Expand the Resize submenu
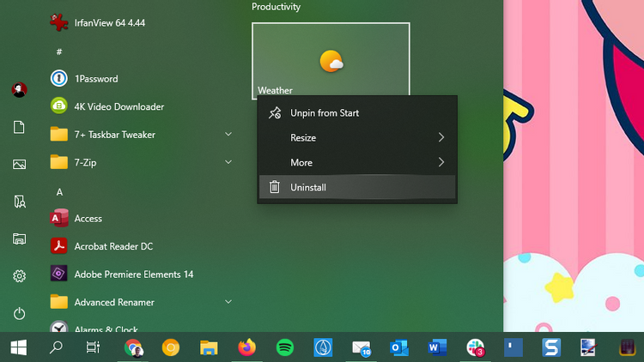 coord(357,138)
